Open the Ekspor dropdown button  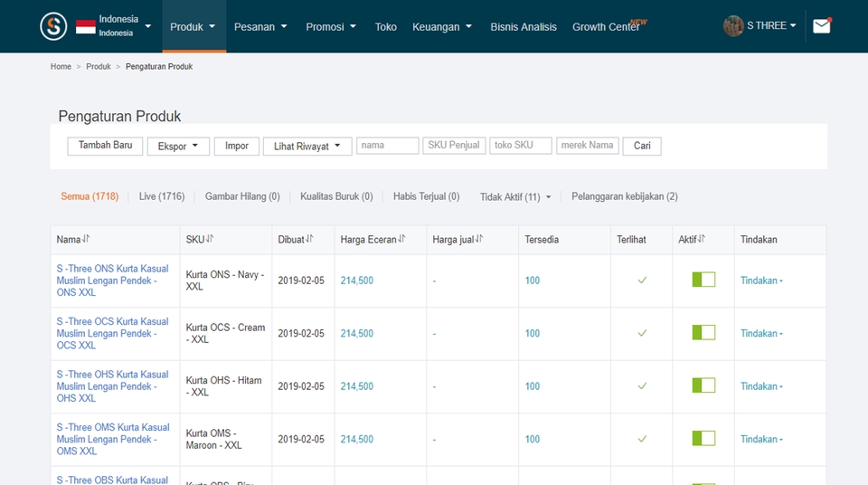(178, 147)
